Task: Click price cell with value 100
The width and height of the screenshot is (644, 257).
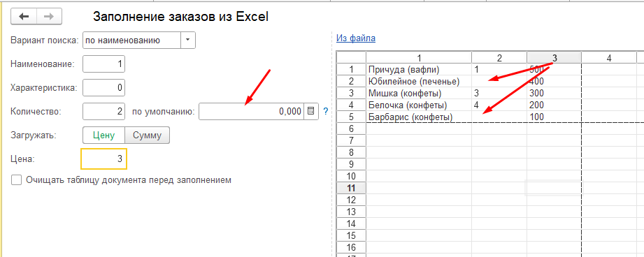Action: [x=554, y=117]
